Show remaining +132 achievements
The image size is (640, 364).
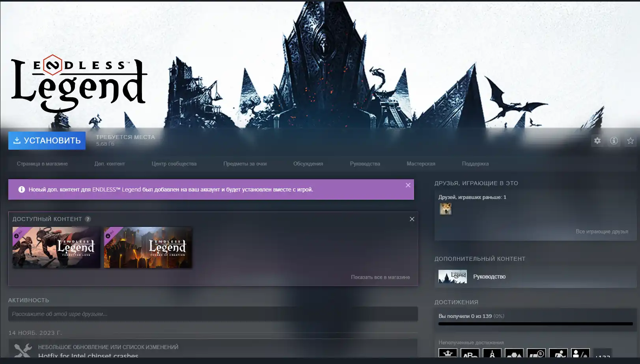pyautogui.click(x=603, y=353)
